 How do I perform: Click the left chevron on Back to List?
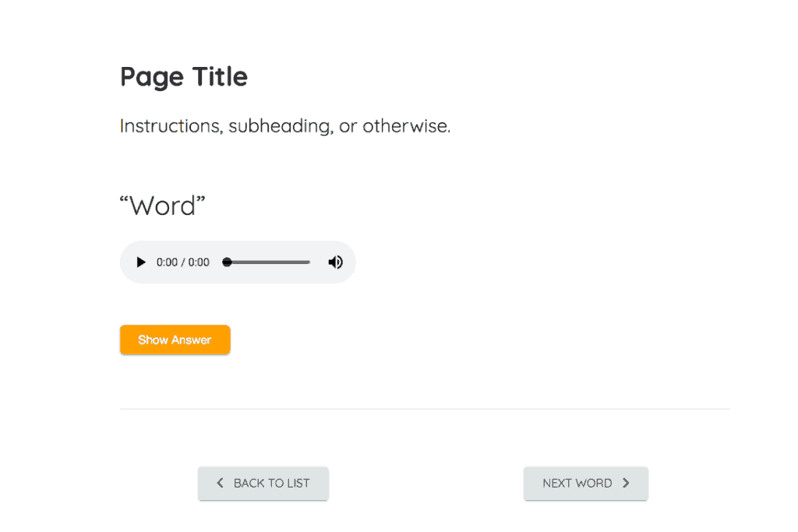coord(220,483)
